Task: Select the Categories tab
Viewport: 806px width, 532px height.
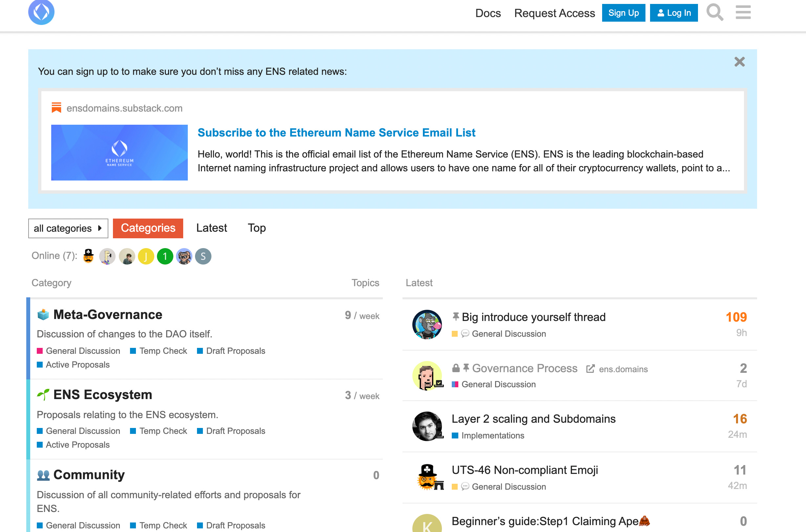Action: 148,228
